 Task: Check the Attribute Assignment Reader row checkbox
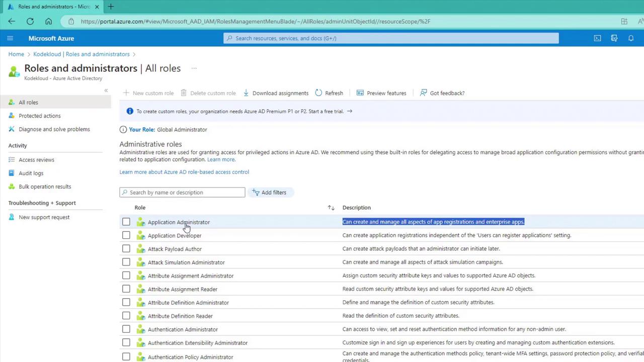(126, 289)
